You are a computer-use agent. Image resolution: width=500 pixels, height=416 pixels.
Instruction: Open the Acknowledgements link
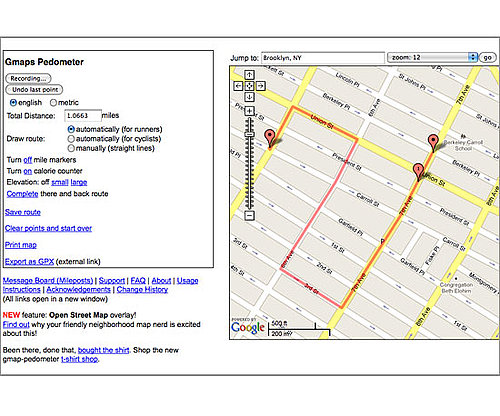78,289
